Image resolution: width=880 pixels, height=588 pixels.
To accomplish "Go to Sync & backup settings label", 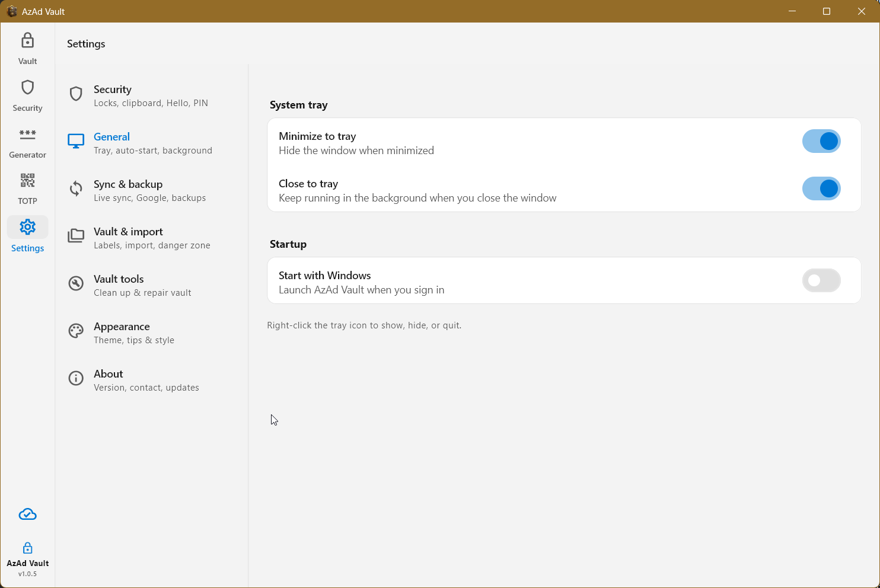I will click(x=128, y=184).
